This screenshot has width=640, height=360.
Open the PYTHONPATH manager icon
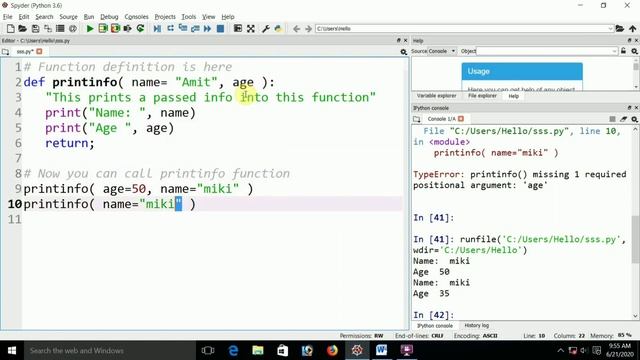click(x=278, y=29)
